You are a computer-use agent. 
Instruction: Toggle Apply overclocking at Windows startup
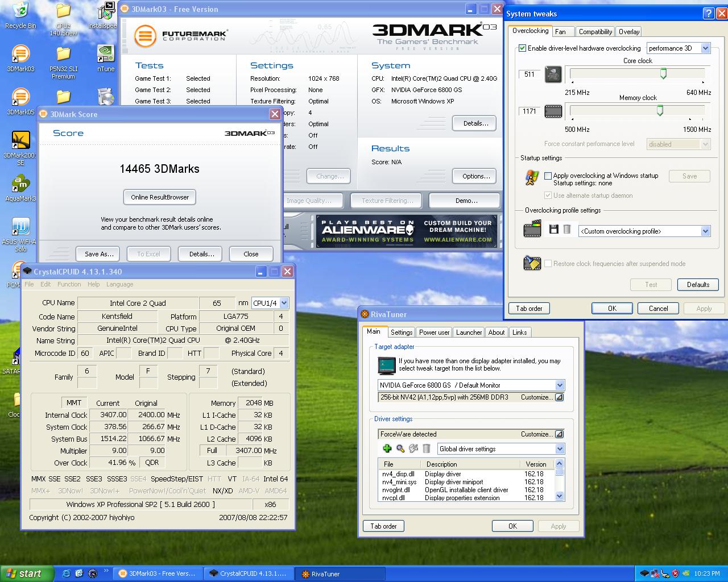548,176
